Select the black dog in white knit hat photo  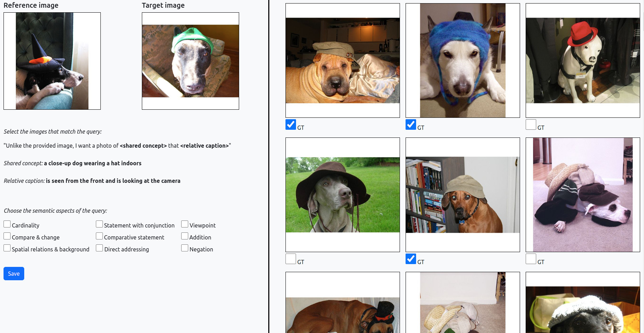tap(583, 302)
